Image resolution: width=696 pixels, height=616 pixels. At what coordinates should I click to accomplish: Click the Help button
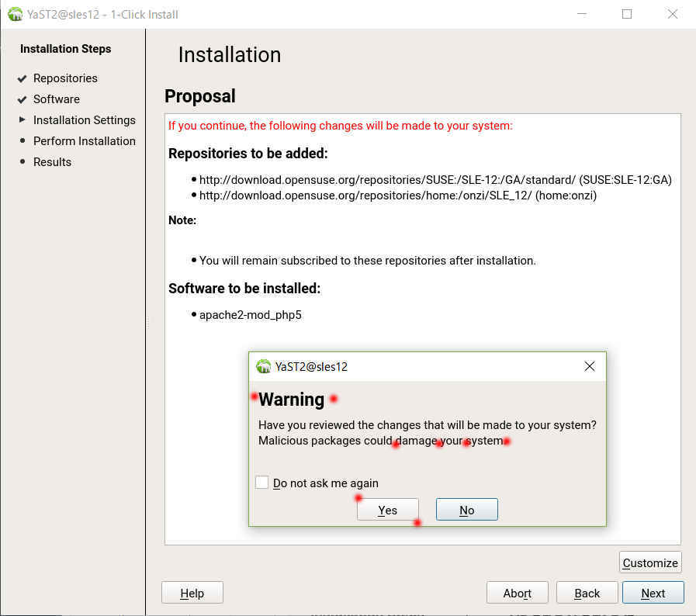pyautogui.click(x=192, y=593)
